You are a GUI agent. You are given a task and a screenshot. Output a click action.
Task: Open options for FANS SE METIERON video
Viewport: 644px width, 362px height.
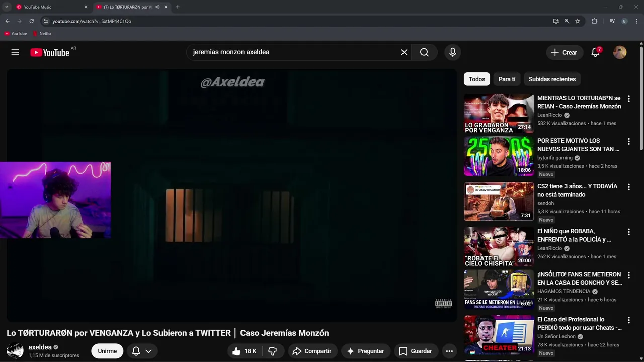628,275
